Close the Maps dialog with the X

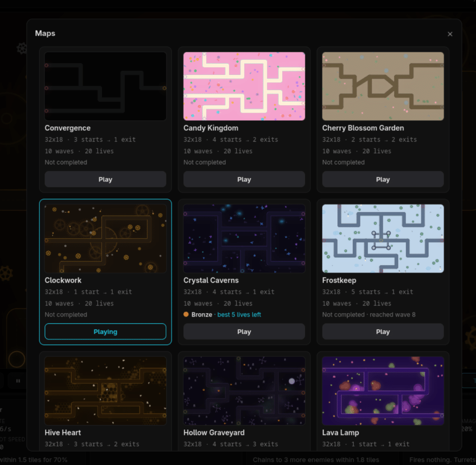[x=450, y=34]
